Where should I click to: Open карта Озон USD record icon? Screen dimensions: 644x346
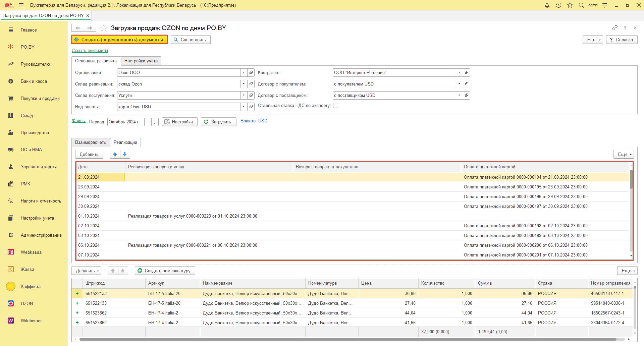[251, 107]
